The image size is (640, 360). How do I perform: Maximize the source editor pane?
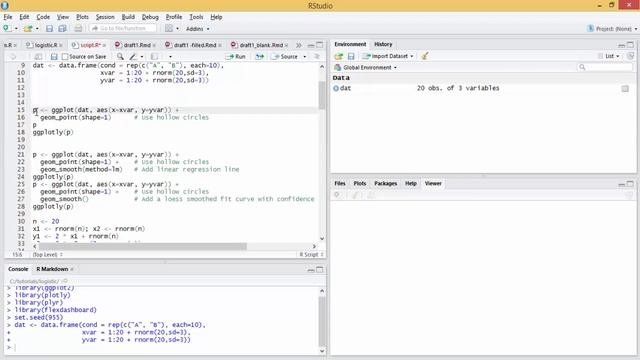320,45
